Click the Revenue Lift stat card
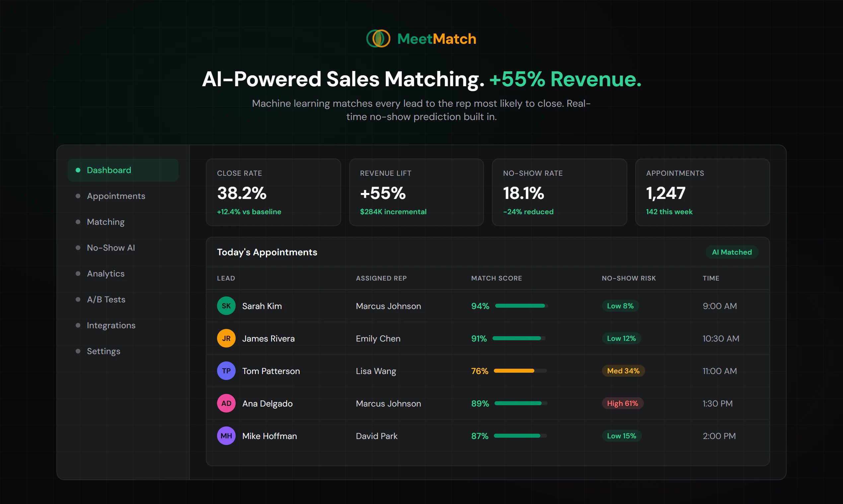The width and height of the screenshot is (843, 504). pyautogui.click(x=416, y=192)
